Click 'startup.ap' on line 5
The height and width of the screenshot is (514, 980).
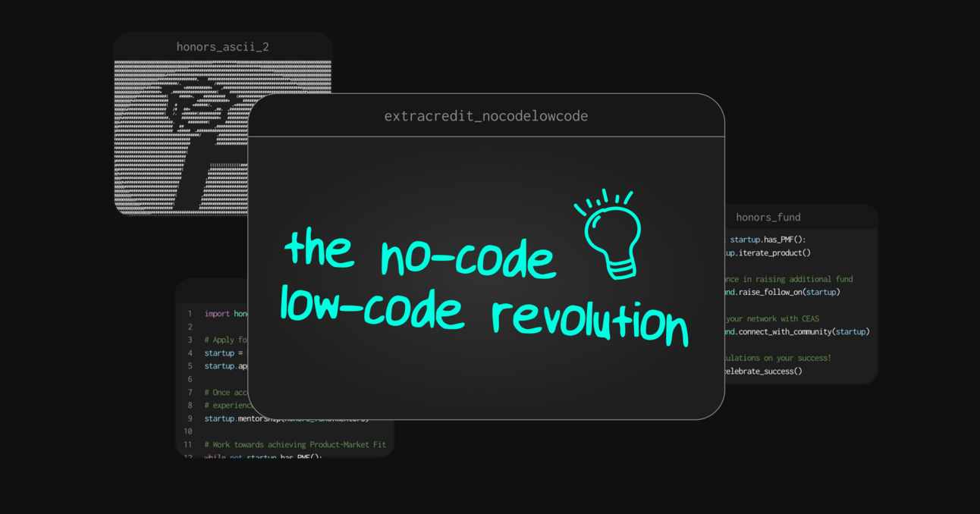[x=226, y=366]
